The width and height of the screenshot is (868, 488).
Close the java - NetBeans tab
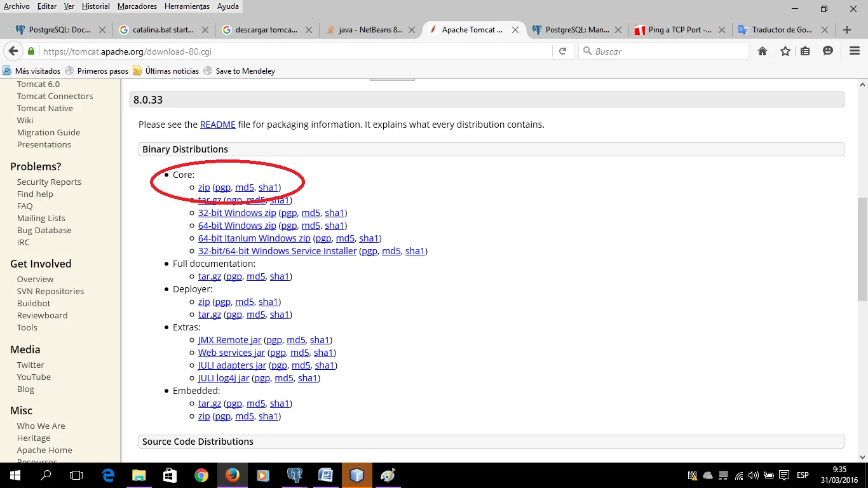[412, 30]
